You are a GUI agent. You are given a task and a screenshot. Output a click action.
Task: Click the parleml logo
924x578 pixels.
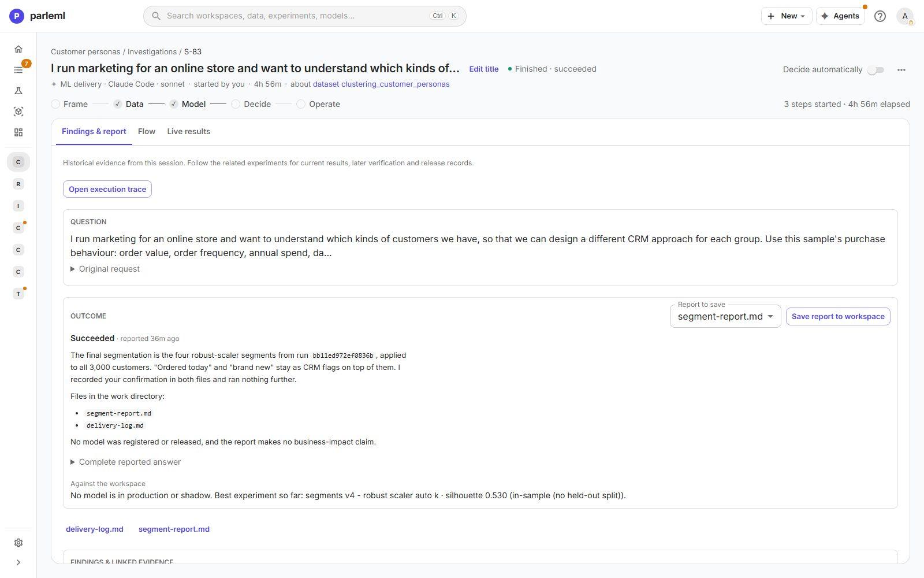click(38, 16)
